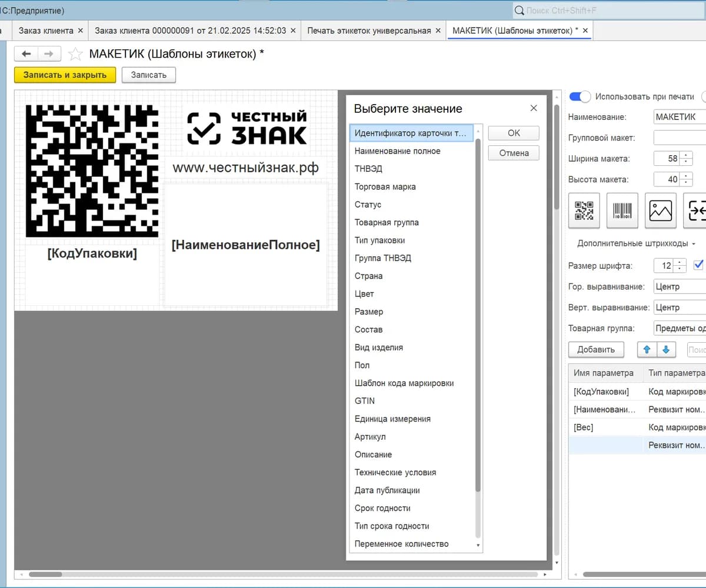Insert QR code element icon
706x588 pixels.
584,211
